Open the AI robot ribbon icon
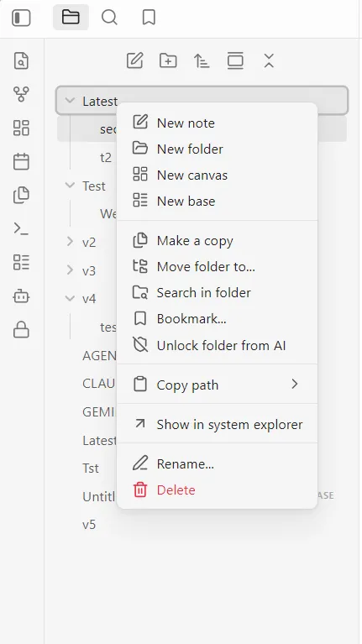This screenshot has height=644, width=362. pos(21,296)
